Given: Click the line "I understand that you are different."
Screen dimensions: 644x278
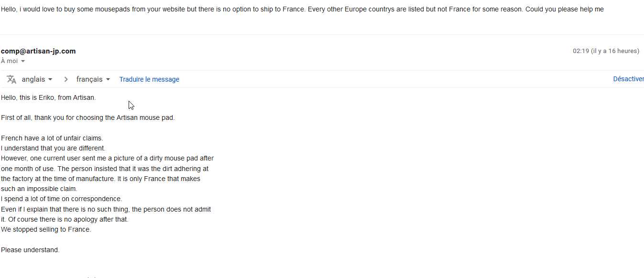Looking at the screenshot, I should click(x=53, y=148).
